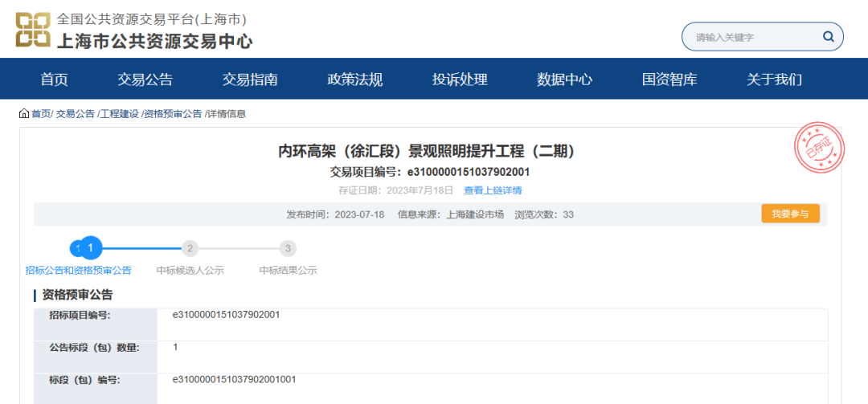Switch to 中标结果公示 tab
Screen dimensions: 868x404
pos(288,271)
